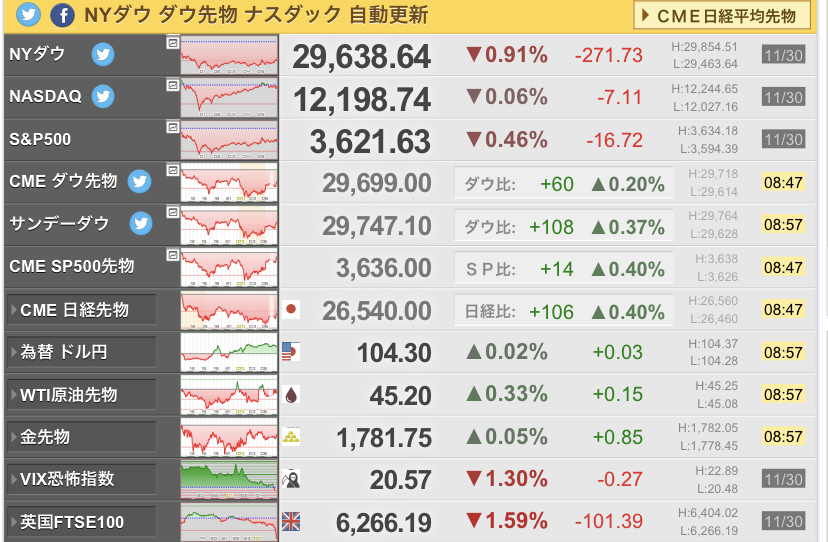Expand the WTI原油先物 item
This screenshot has height=542, width=828.
81,395
